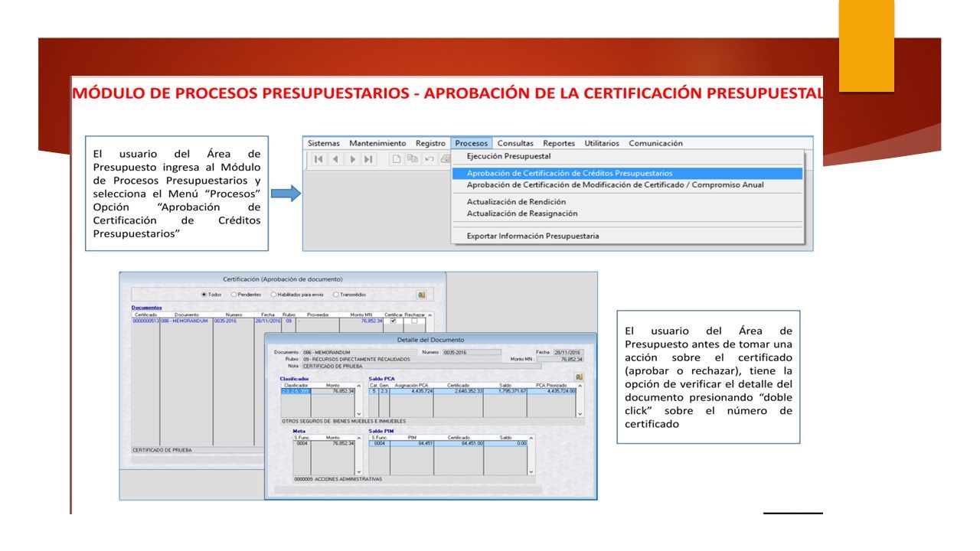Click Saldo PCA Certificado value 2,640,352.33
Screen dimensions: 980x551
coord(458,391)
